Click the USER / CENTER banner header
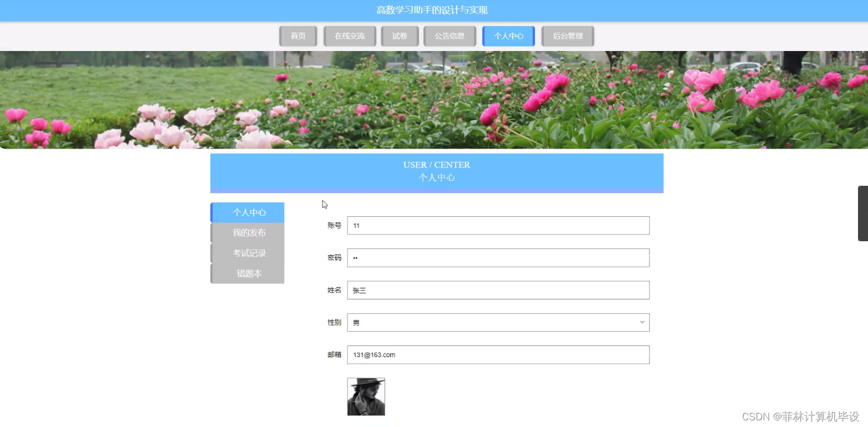Image resolution: width=868 pixels, height=427 pixels. pos(436,172)
